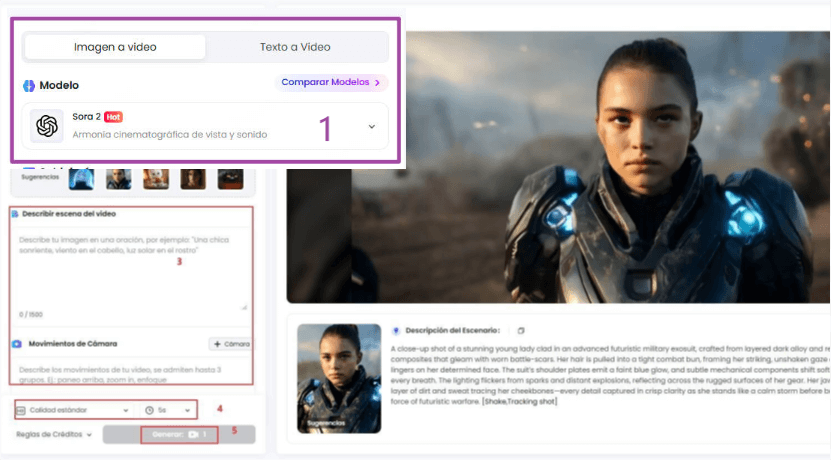
Task: Switch to the Imagen a video tab
Action: (x=115, y=47)
